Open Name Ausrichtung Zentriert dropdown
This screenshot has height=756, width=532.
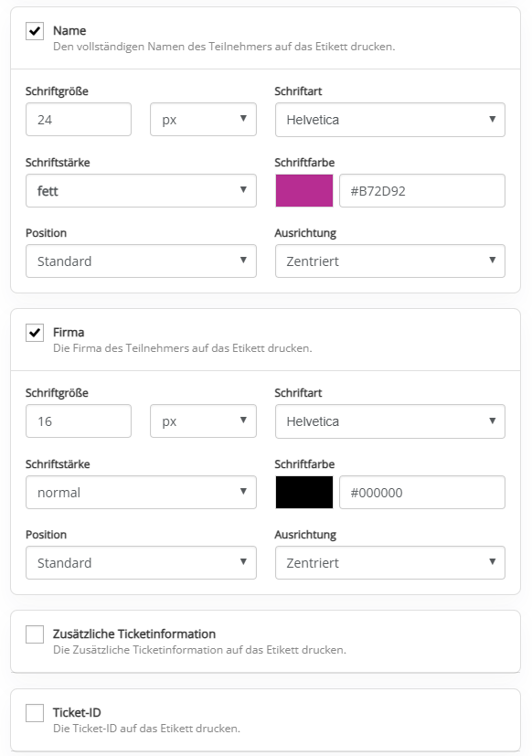click(x=390, y=261)
